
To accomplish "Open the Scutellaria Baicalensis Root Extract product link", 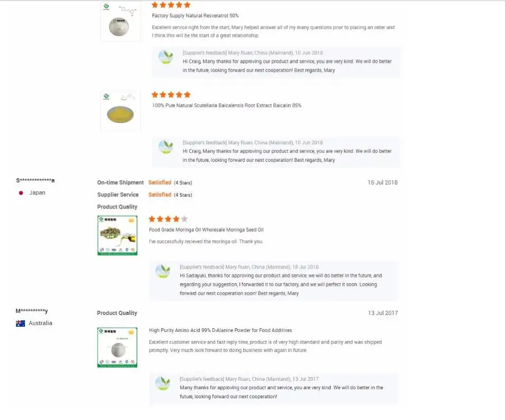I will (226, 105).
